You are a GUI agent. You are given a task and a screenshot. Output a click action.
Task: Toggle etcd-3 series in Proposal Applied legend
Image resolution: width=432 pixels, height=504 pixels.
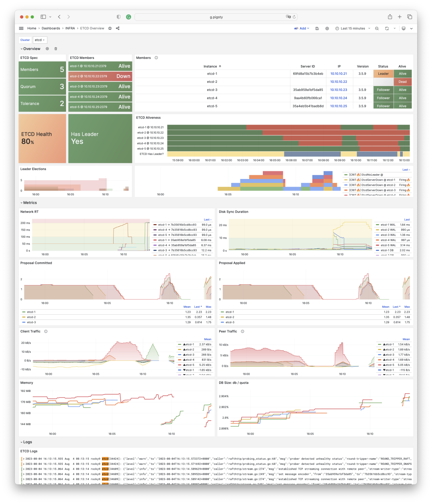point(230,322)
